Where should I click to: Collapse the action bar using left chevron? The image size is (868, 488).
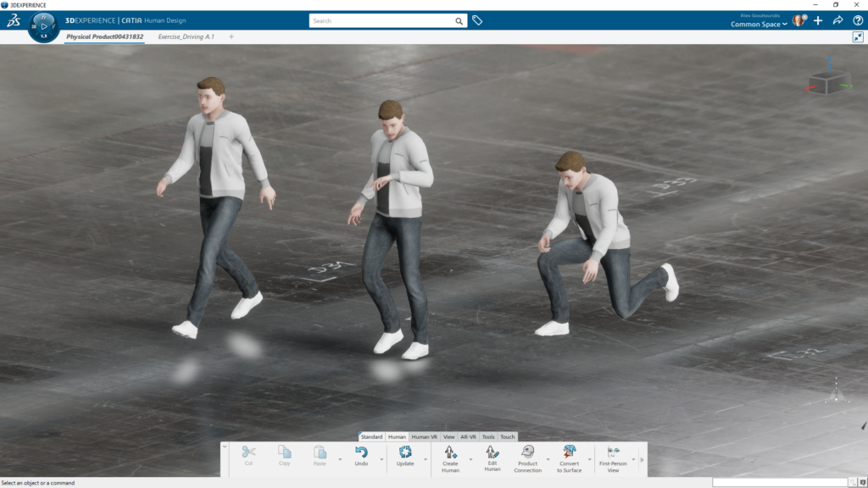(x=225, y=446)
